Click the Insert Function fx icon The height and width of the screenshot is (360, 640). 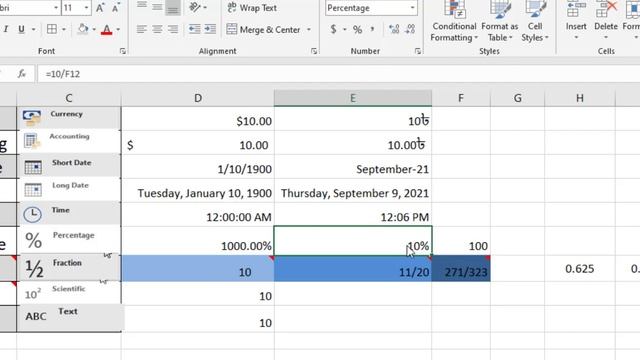(22, 74)
